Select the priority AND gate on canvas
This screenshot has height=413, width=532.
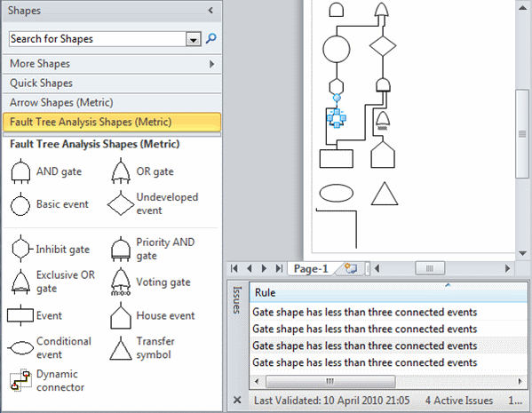(383, 85)
